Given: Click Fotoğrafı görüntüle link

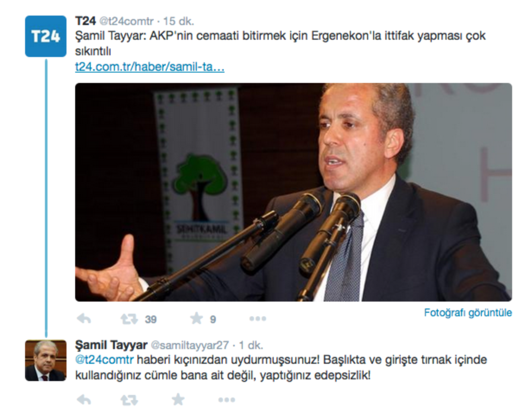Looking at the screenshot, I should 468,312.
